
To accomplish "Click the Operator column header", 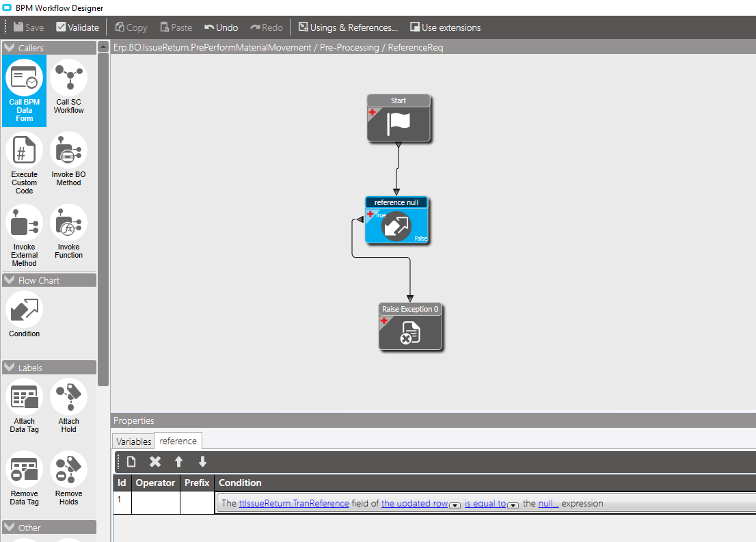I will point(155,483).
